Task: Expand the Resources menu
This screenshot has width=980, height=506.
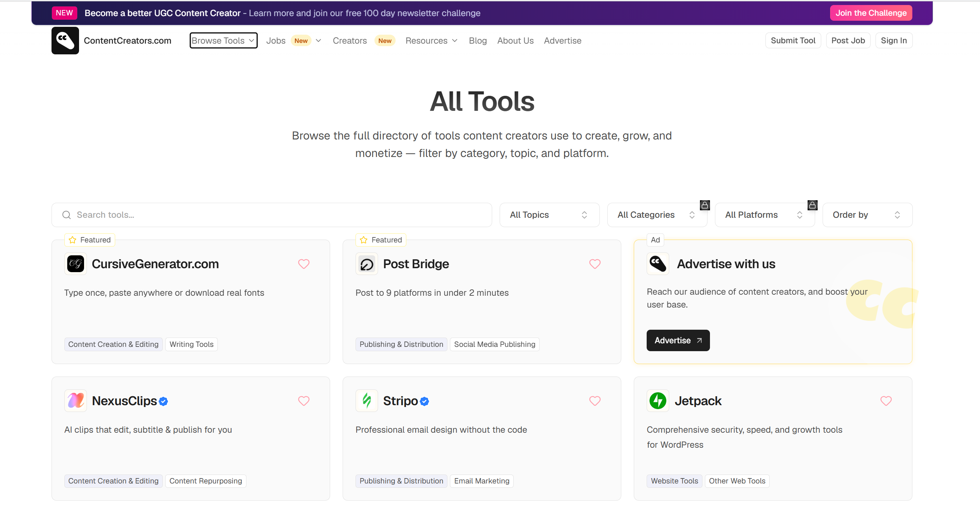Action: point(431,40)
